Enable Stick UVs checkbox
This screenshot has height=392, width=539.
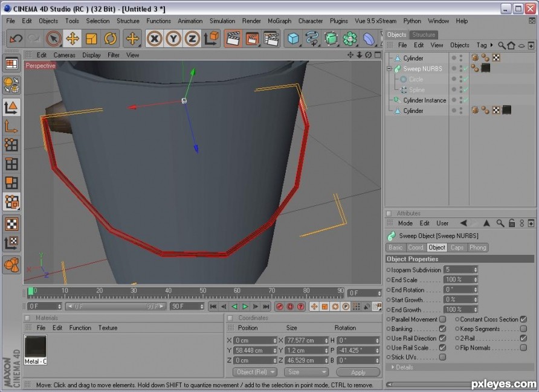pyautogui.click(x=443, y=358)
